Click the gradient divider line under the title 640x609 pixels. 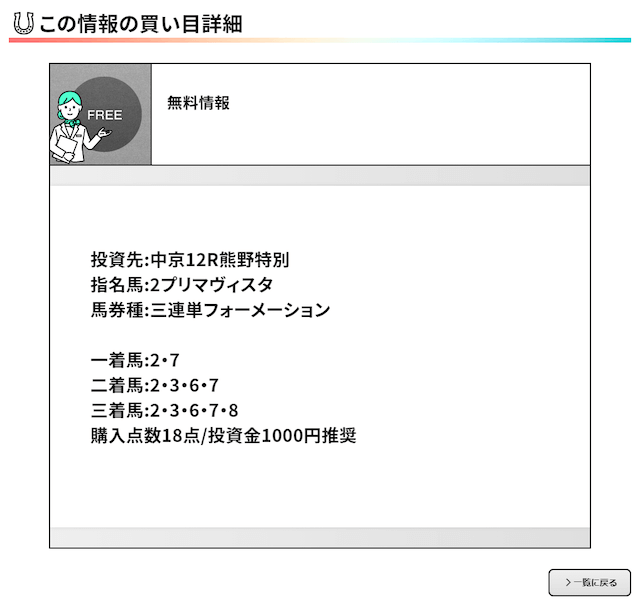320,40
